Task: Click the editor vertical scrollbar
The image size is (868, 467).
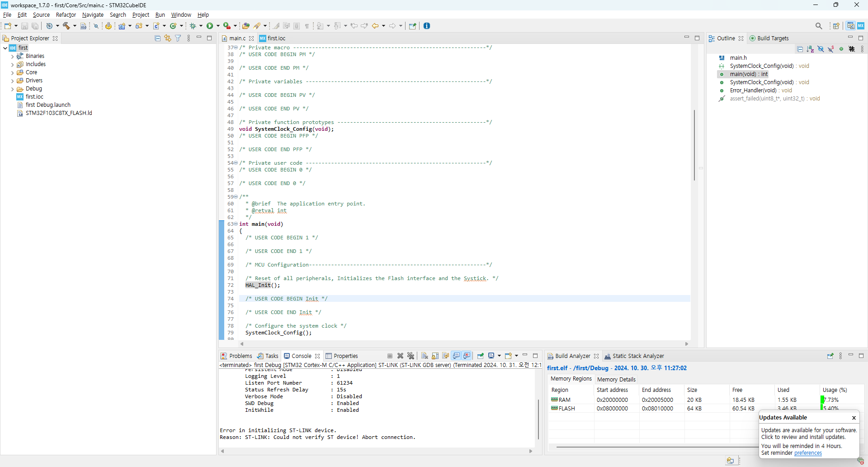Action: pyautogui.click(x=694, y=145)
